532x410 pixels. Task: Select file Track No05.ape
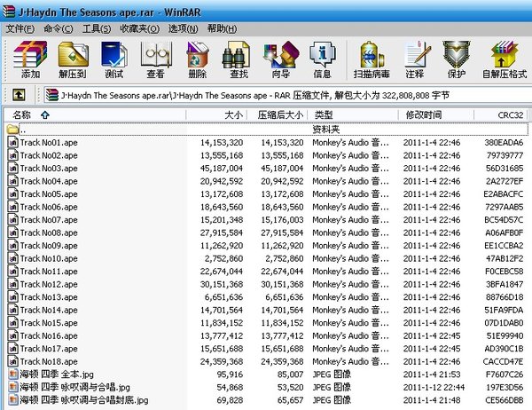coord(49,194)
